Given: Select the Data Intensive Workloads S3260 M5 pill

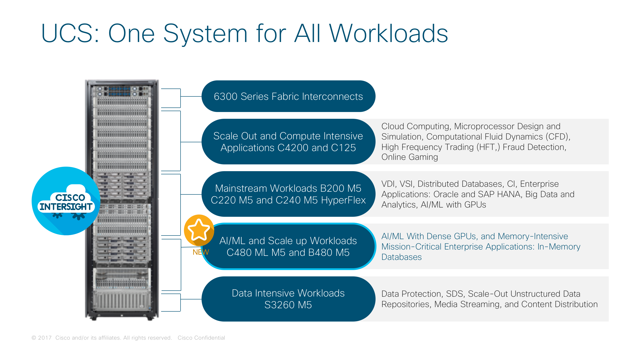Looking at the screenshot, I should tap(288, 299).
